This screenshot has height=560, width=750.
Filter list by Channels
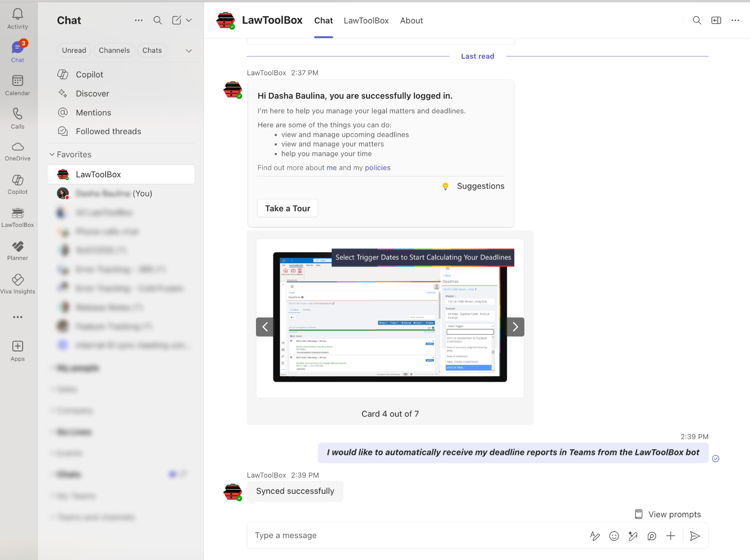point(114,51)
